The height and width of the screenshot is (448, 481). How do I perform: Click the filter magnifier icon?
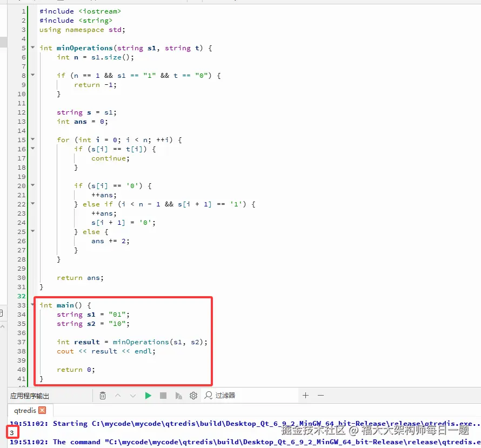click(209, 396)
